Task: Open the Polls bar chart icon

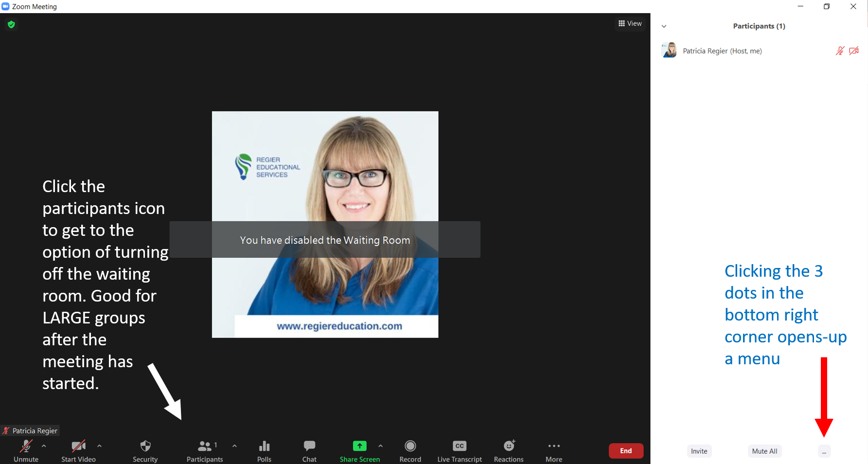Action: pos(264,446)
